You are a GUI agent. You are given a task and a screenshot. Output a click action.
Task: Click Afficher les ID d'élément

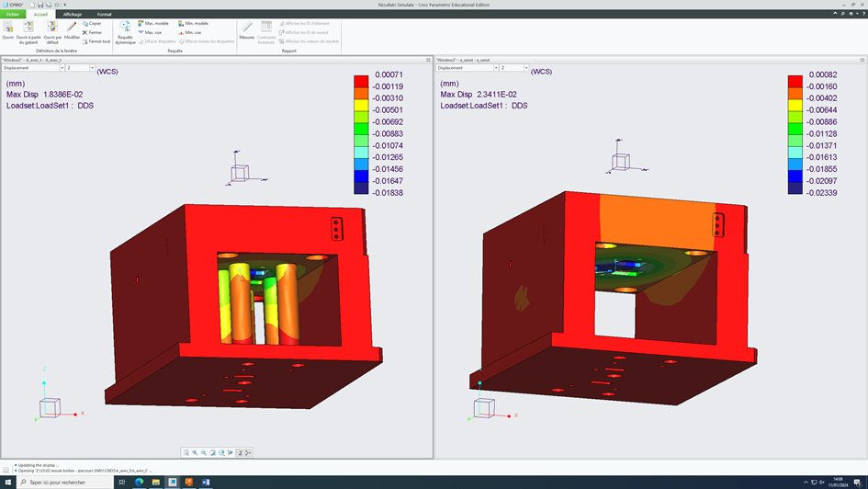click(x=304, y=23)
